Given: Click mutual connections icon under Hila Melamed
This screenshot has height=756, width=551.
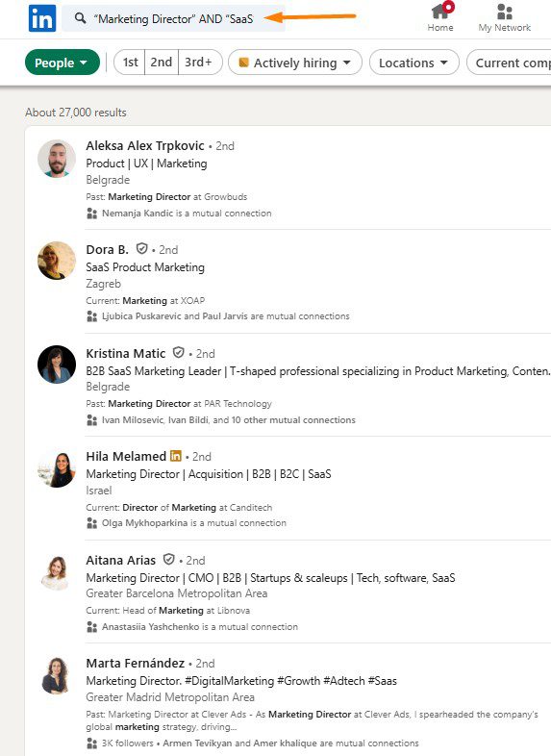Looking at the screenshot, I should pos(91,523).
